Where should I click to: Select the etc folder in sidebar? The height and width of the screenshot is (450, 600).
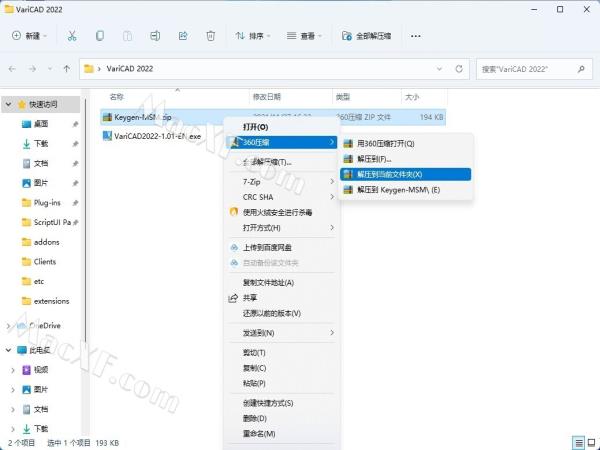coord(38,282)
